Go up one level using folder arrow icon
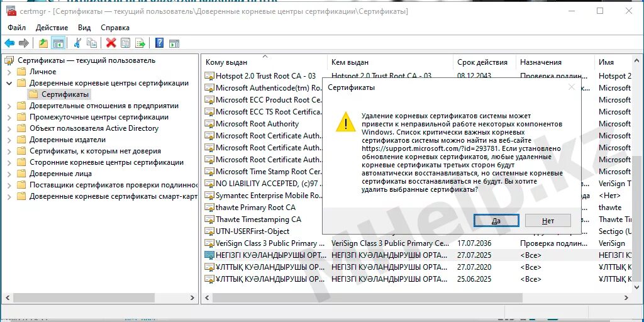 [x=43, y=43]
